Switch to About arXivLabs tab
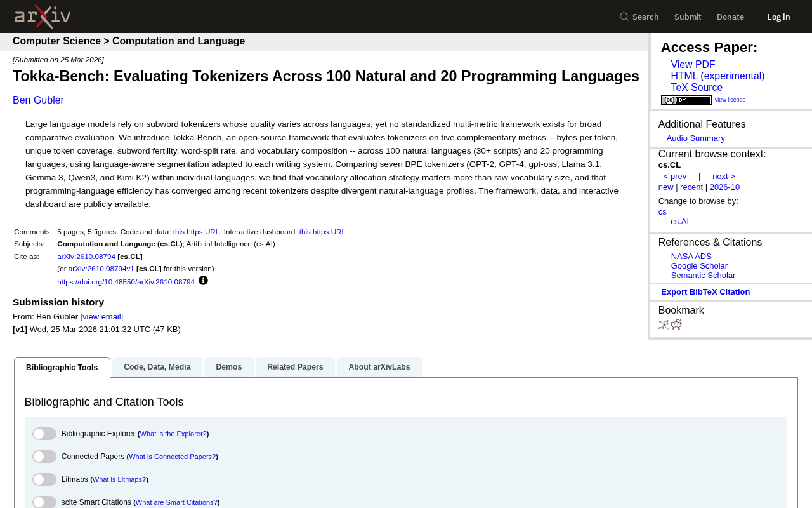Screen dimensions: 812x508 pyautogui.click(x=379, y=367)
